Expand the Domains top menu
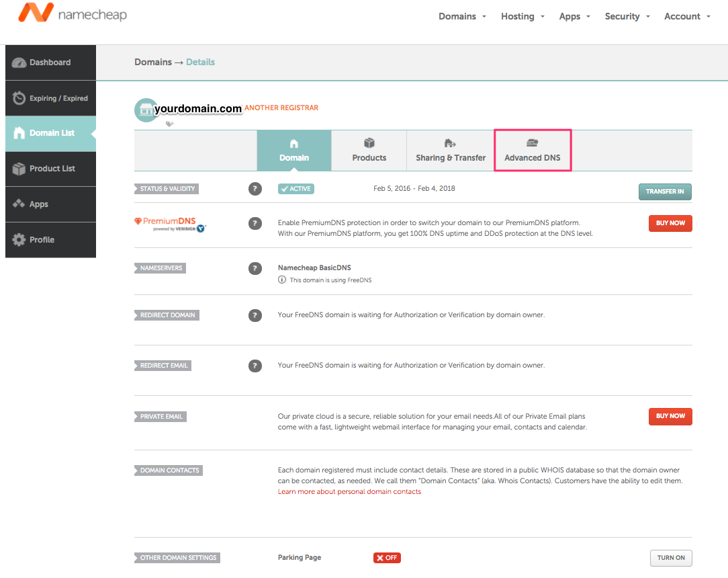 (x=463, y=16)
